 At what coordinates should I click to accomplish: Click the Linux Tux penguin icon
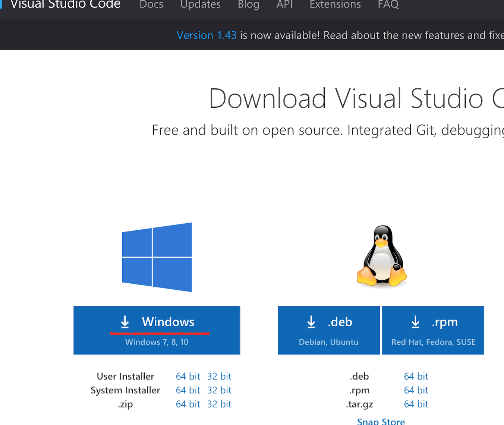382,256
